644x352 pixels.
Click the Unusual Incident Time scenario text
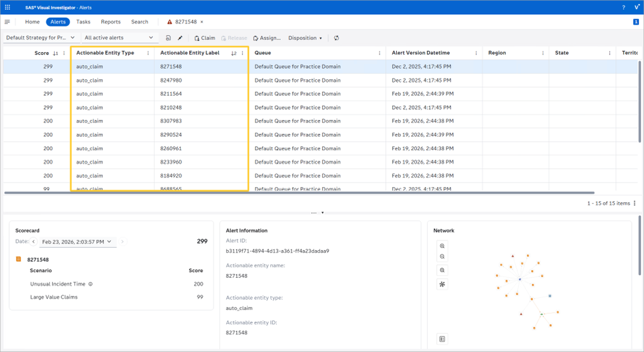tap(57, 284)
